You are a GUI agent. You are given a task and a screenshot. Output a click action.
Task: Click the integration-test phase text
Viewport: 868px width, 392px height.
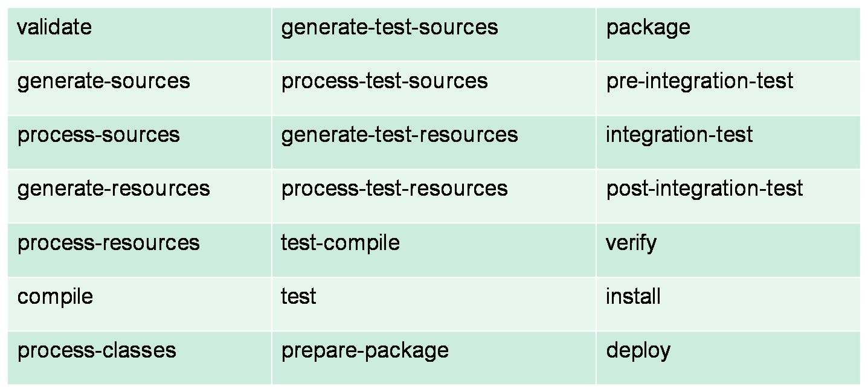point(679,134)
